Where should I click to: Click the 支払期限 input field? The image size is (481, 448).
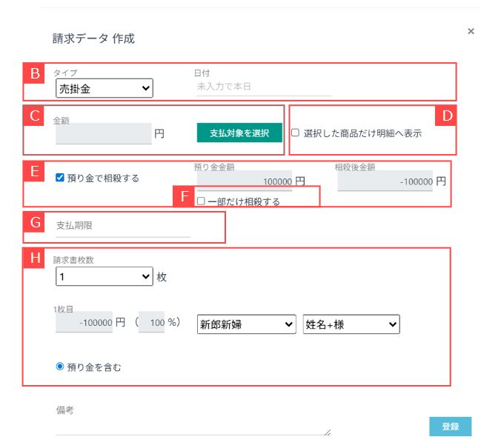tap(122, 225)
